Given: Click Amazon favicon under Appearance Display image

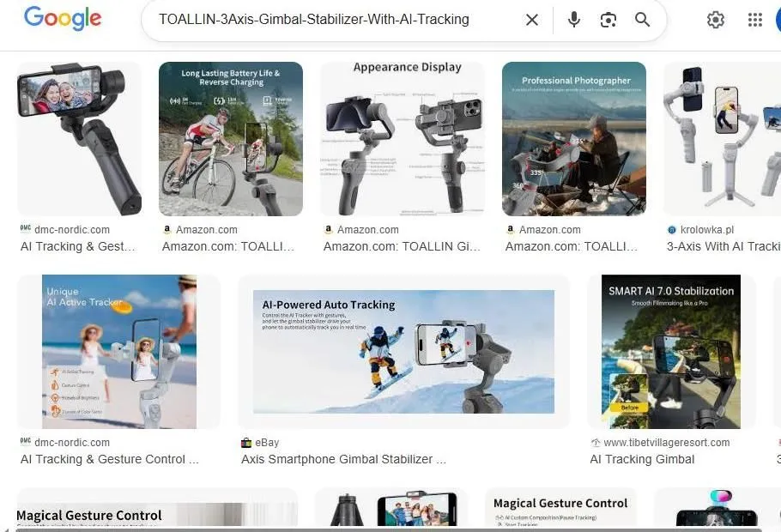Looking at the screenshot, I should pyautogui.click(x=328, y=230).
